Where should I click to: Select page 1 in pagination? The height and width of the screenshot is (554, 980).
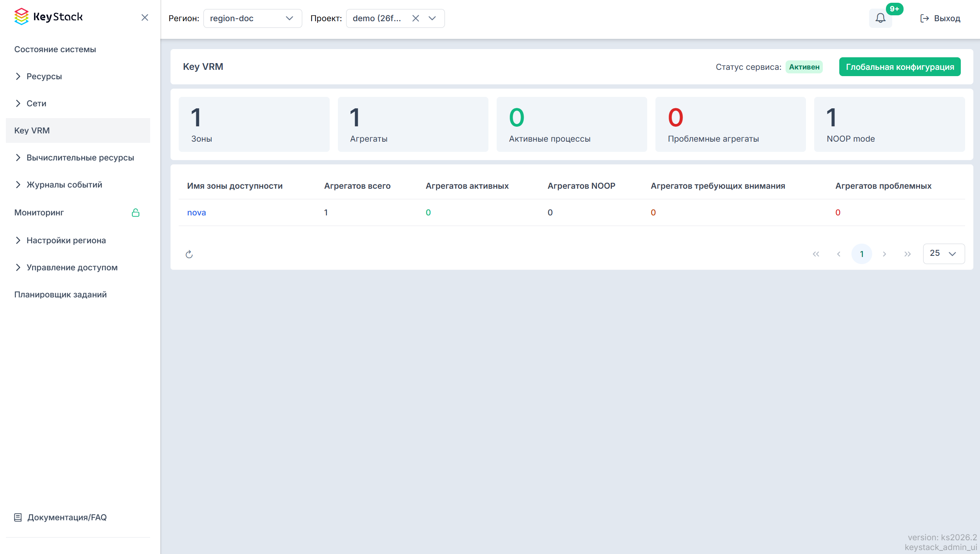862,254
